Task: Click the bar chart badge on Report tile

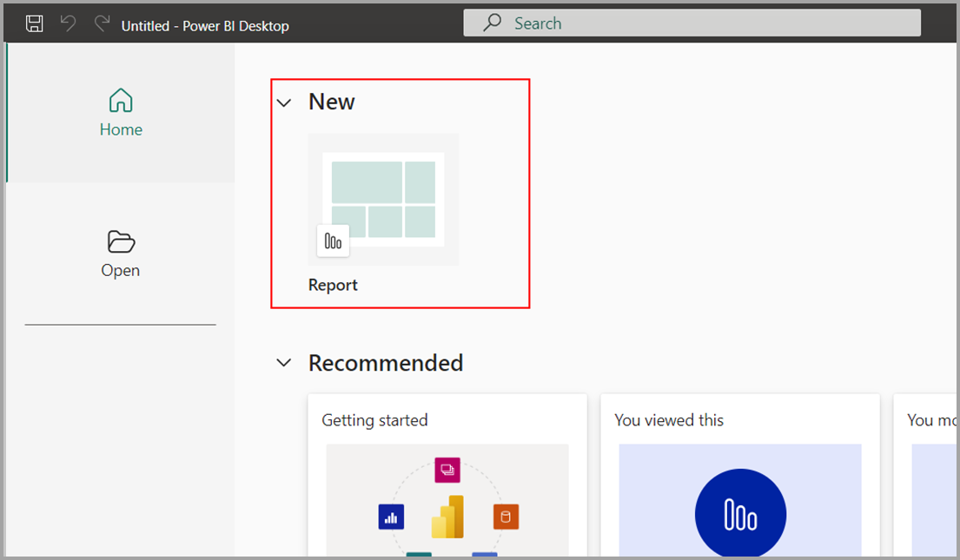Action: (x=333, y=241)
